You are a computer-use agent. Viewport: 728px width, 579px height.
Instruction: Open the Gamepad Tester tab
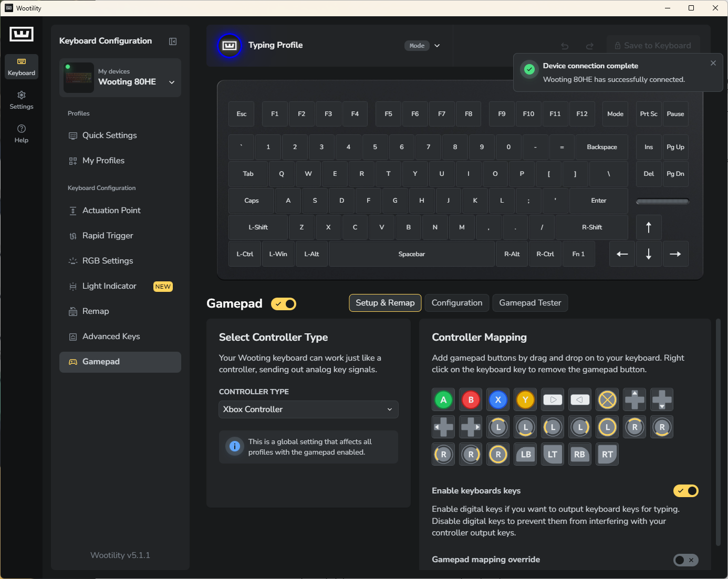pyautogui.click(x=530, y=303)
